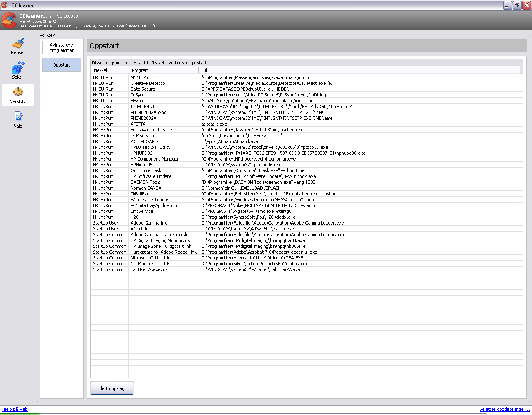Select the SunJavaUpdateSched entry
This screenshot has height=415, width=532.
click(306, 130)
